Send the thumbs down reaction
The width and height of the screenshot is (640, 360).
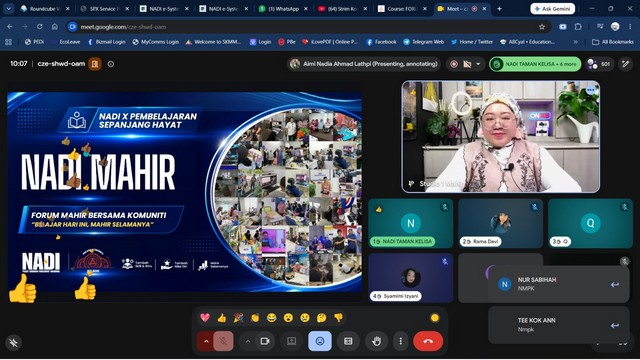[338, 318]
